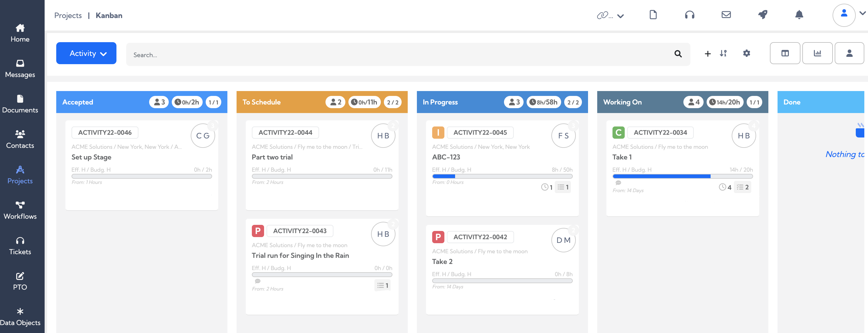This screenshot has height=333, width=868.
Task: Select the Kanban tab label
Action: click(x=109, y=15)
